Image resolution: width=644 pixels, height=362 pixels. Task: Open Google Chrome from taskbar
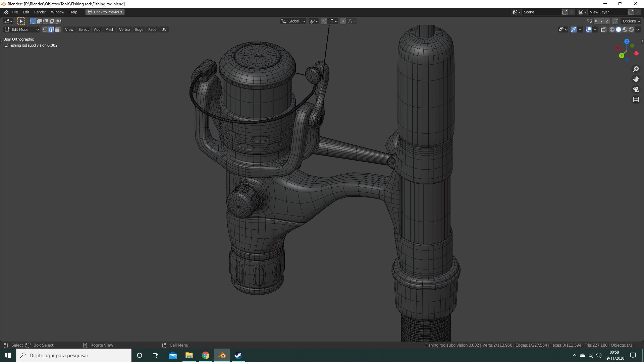point(206,355)
